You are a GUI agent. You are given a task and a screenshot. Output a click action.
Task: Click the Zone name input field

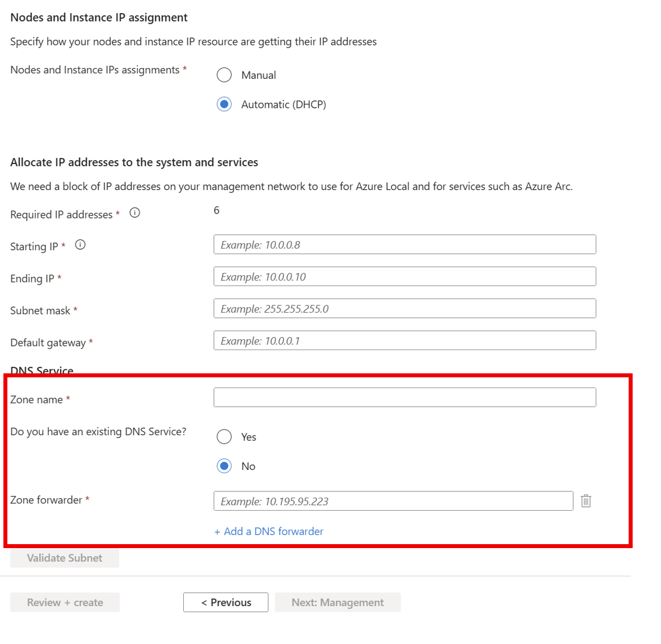point(405,397)
